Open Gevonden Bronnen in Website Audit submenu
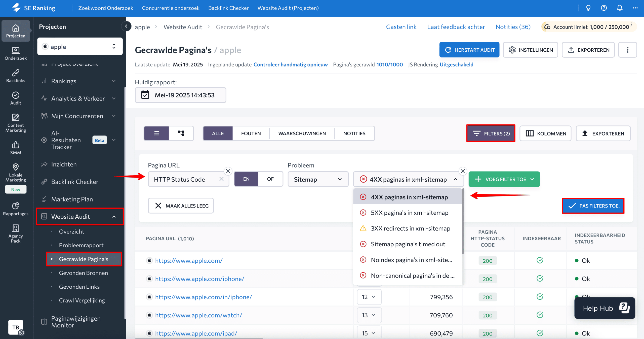This screenshot has height=339, width=644. tap(83, 273)
